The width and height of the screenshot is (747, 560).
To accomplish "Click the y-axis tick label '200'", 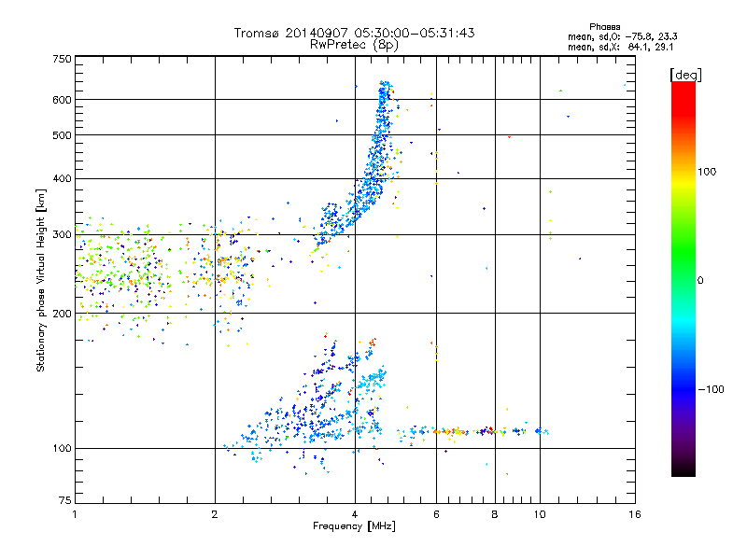I will coord(62,314).
